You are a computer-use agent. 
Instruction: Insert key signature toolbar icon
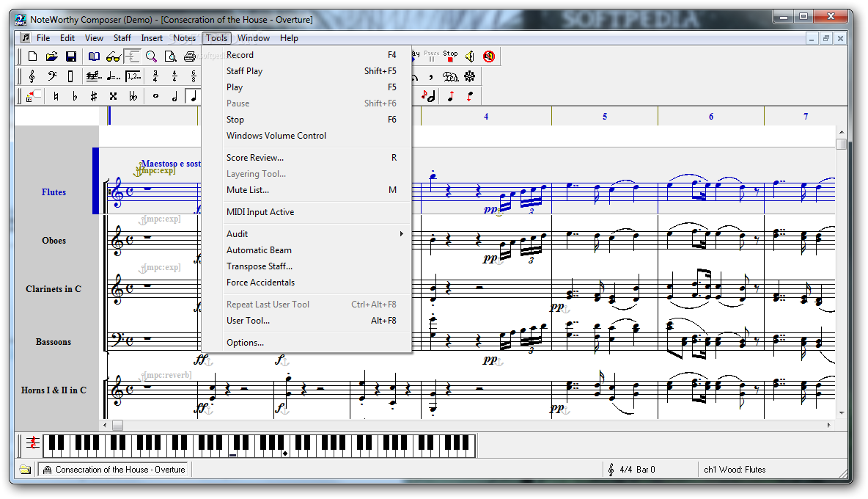click(94, 76)
